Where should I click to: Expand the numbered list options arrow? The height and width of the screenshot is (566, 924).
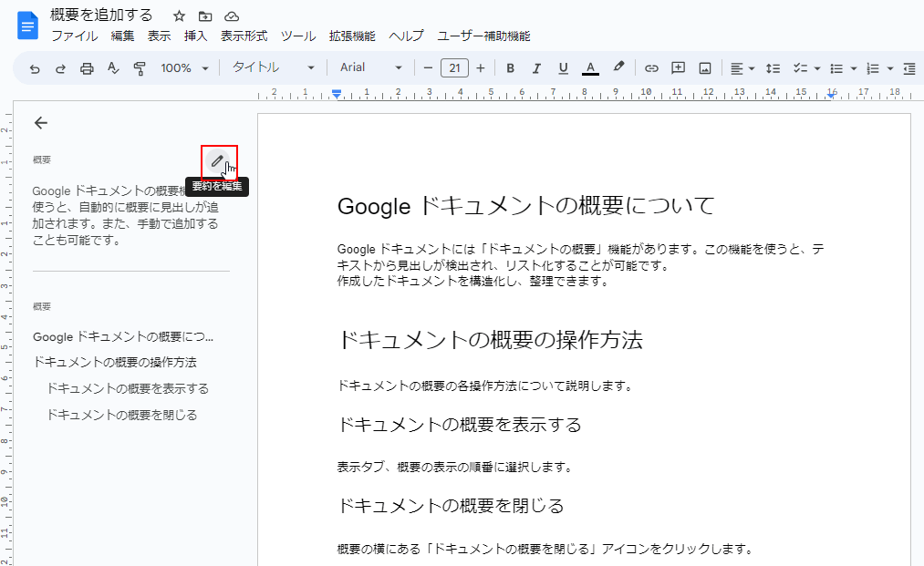(890, 68)
